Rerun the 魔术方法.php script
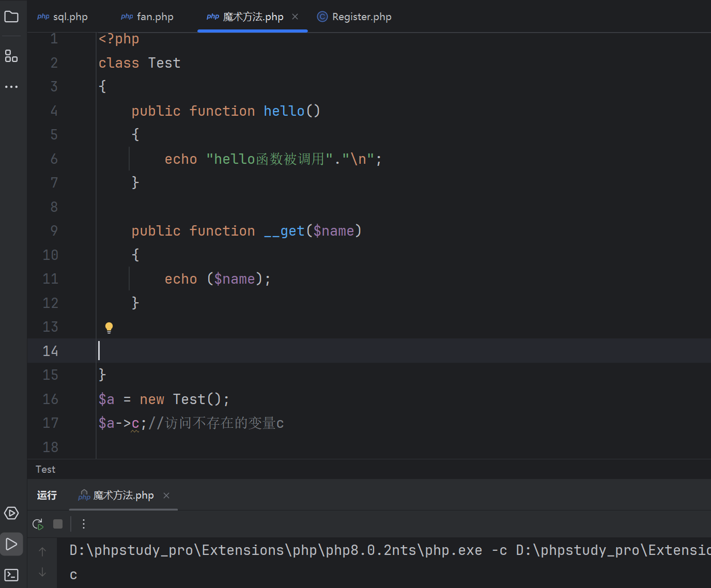 point(38,524)
